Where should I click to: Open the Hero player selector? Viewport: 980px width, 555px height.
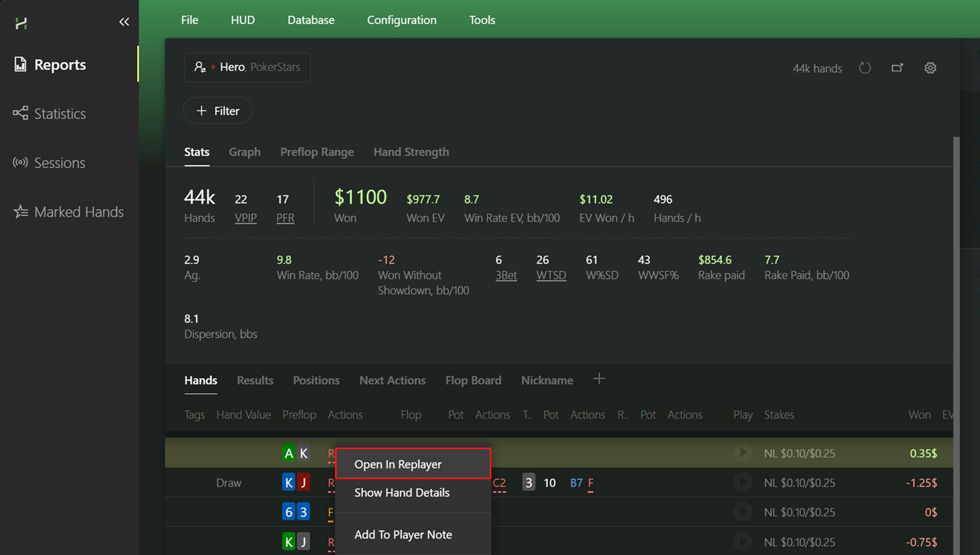click(247, 67)
